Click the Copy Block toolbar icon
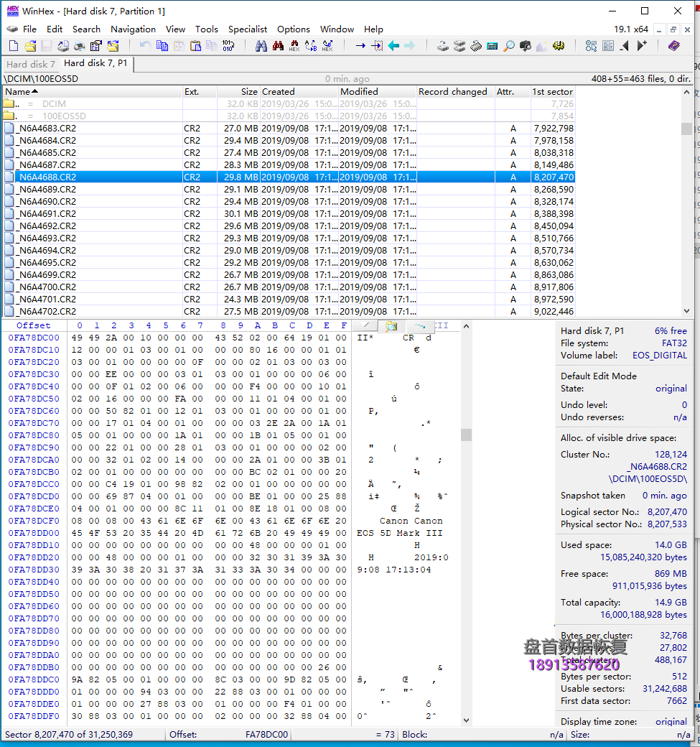This screenshot has width=700, height=747. (x=162, y=46)
